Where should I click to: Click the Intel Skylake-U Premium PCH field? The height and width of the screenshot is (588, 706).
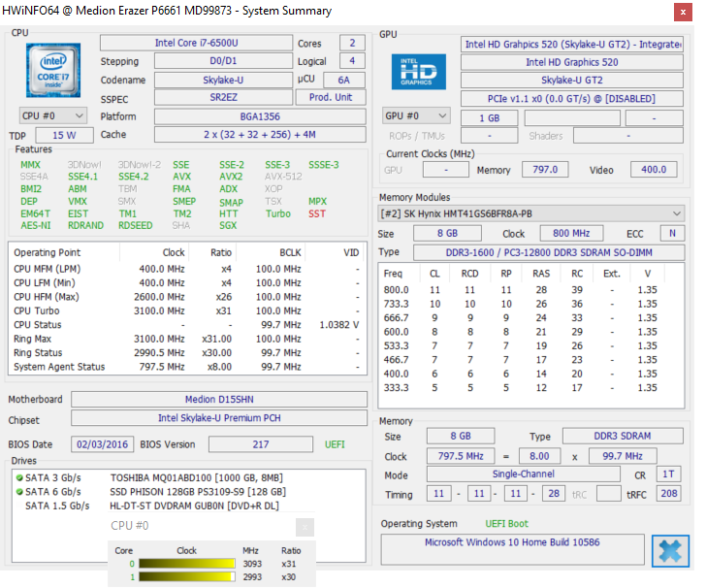(219, 418)
